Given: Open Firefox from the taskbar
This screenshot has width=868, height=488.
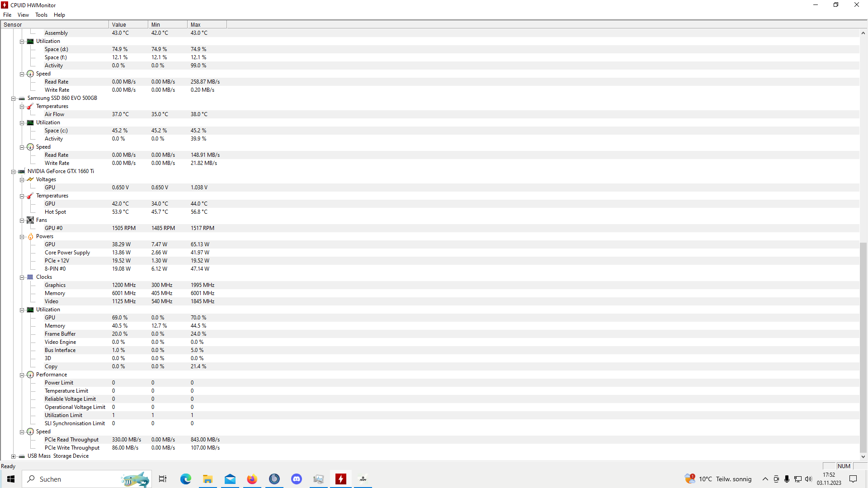Looking at the screenshot, I should [252, 479].
